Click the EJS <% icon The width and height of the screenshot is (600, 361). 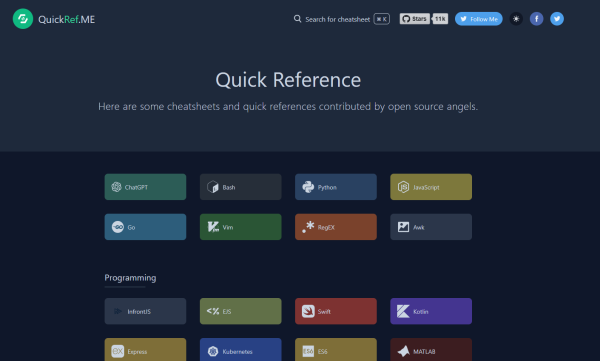(x=213, y=311)
